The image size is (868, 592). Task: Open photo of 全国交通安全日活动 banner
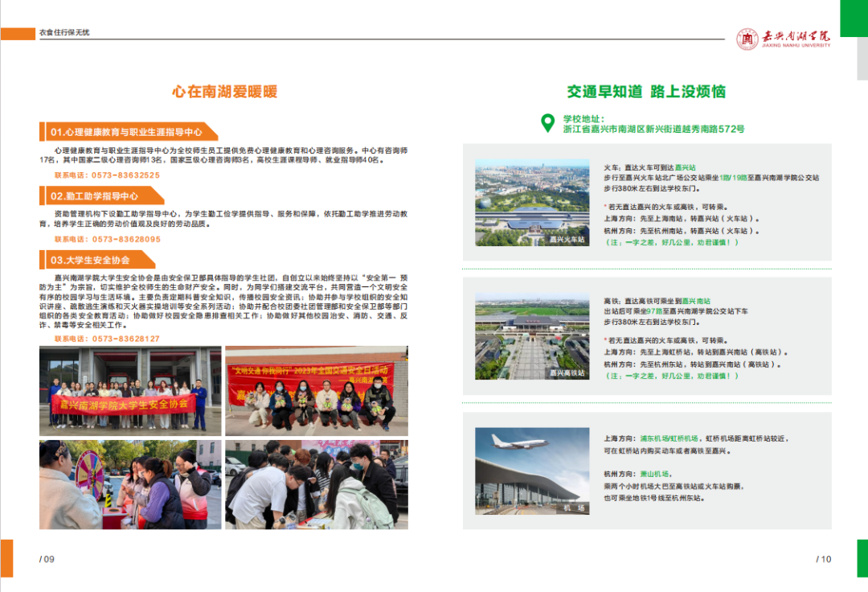tap(317, 391)
